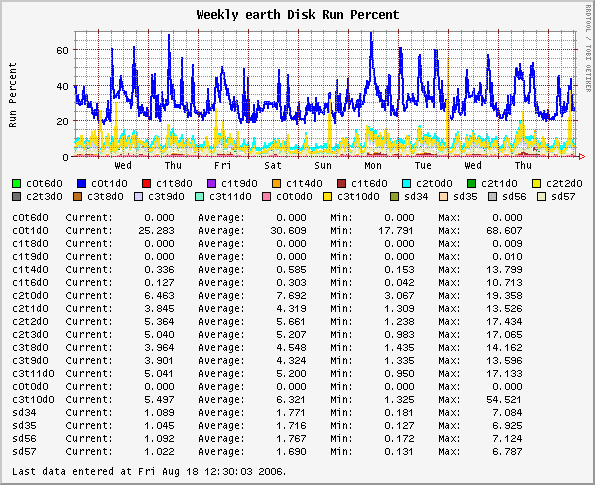Click the sd34 Max value 7.084
Viewport: 595px width, 485px height.
(507, 413)
